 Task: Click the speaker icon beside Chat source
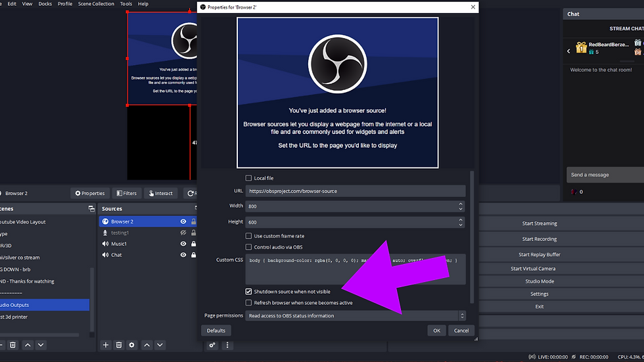pos(105,255)
